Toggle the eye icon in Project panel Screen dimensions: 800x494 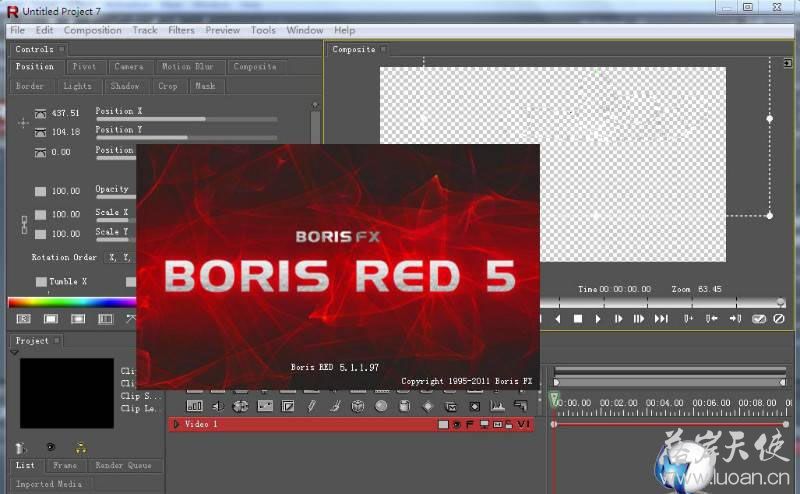[51, 447]
